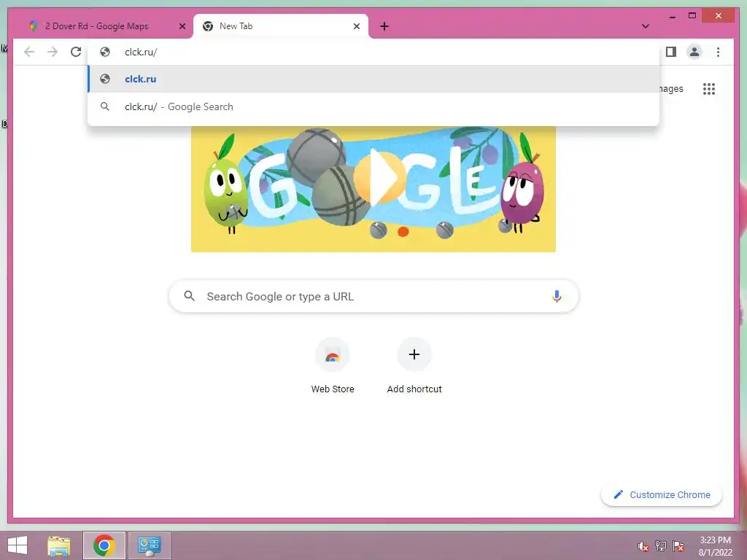This screenshot has height=560, width=747.
Task: Close the 2 Dover Rd Google Maps tab
Action: (182, 26)
